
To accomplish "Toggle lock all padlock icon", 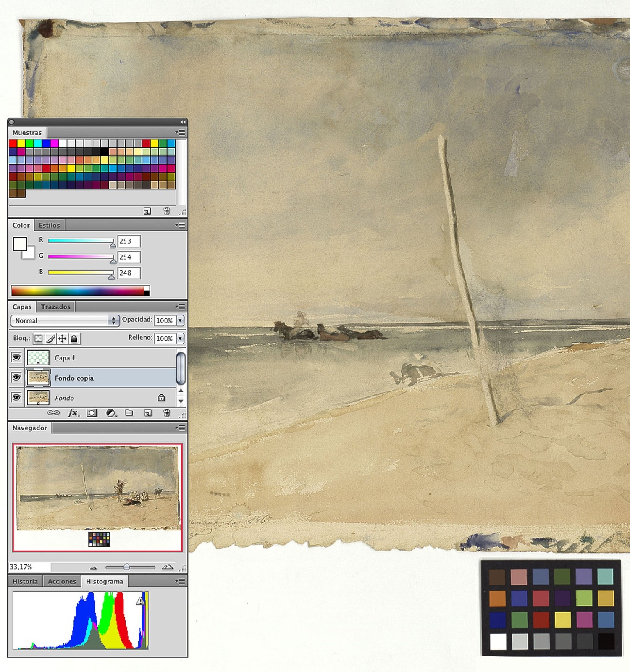I will coord(74,339).
